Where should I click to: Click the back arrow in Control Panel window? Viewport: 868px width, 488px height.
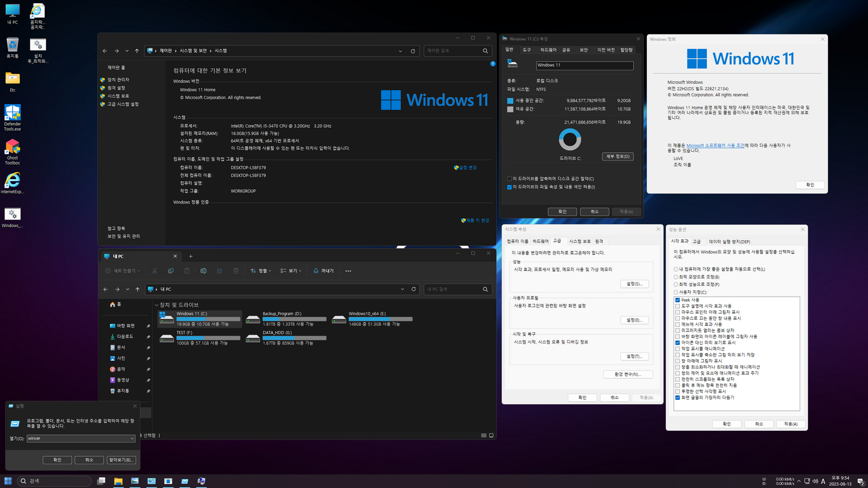105,51
